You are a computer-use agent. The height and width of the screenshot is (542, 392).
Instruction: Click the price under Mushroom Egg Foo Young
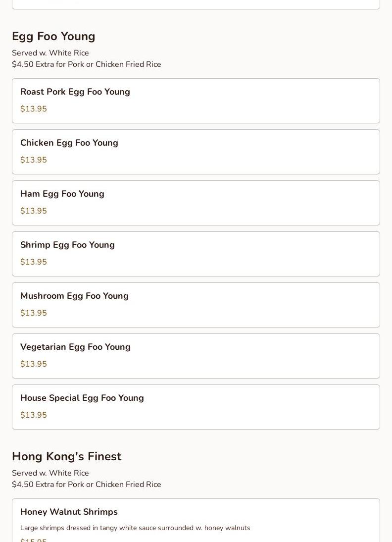point(34,313)
